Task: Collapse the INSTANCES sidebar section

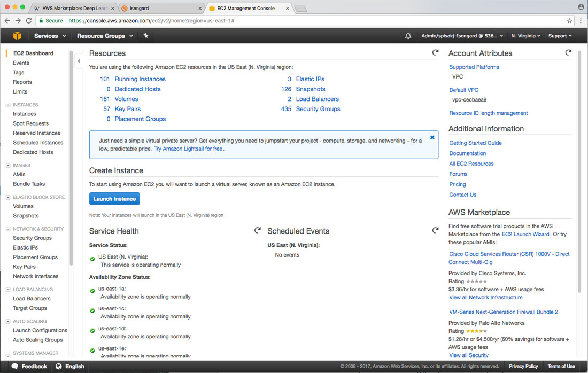Action: 8,105
